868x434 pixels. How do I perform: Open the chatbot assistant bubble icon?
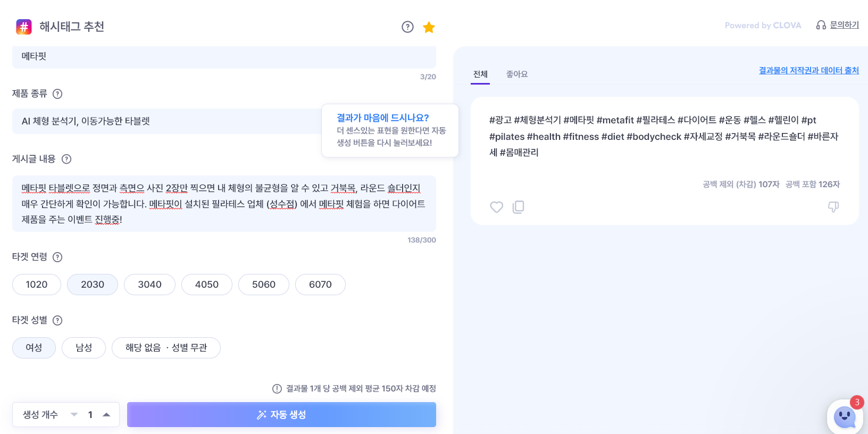(x=845, y=416)
